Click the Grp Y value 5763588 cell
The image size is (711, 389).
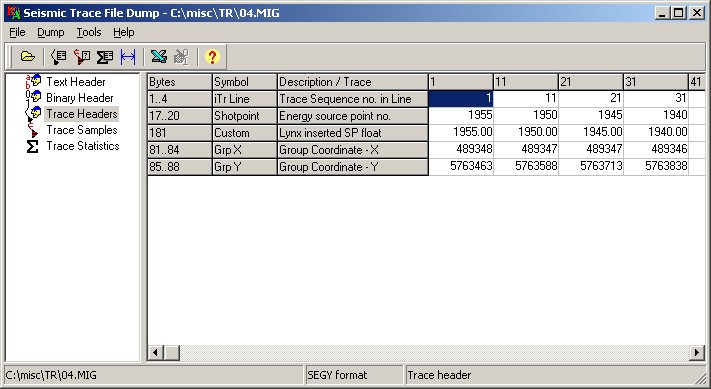coord(526,166)
